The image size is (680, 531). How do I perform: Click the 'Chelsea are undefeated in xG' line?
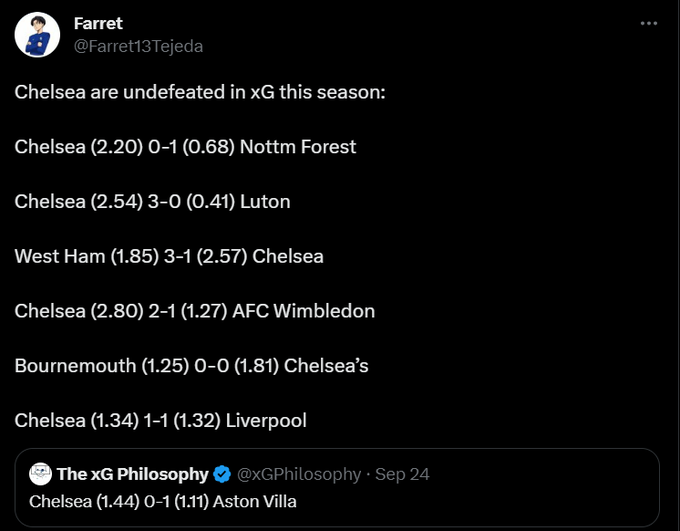(x=200, y=92)
